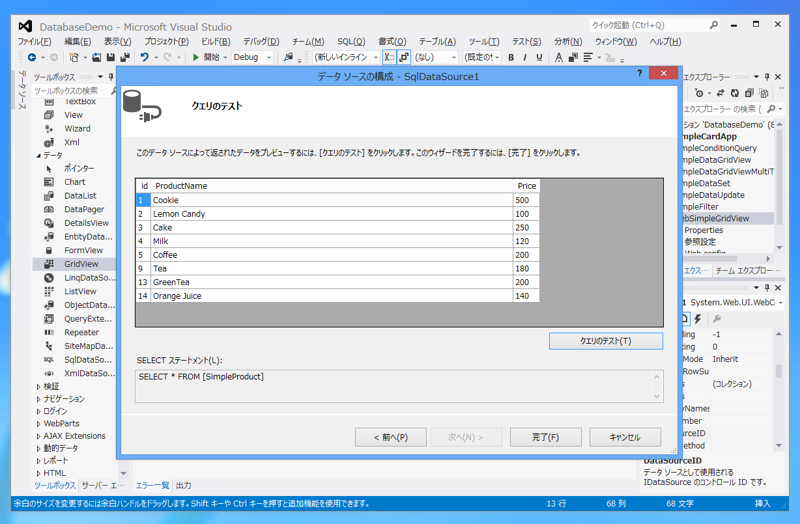800x524 pixels.
Task: Select the Chart toolbox item
Action: (74, 182)
